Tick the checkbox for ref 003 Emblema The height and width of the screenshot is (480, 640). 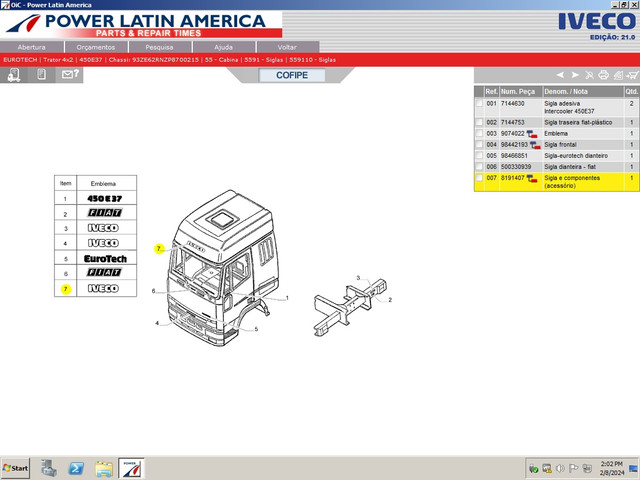(x=479, y=133)
